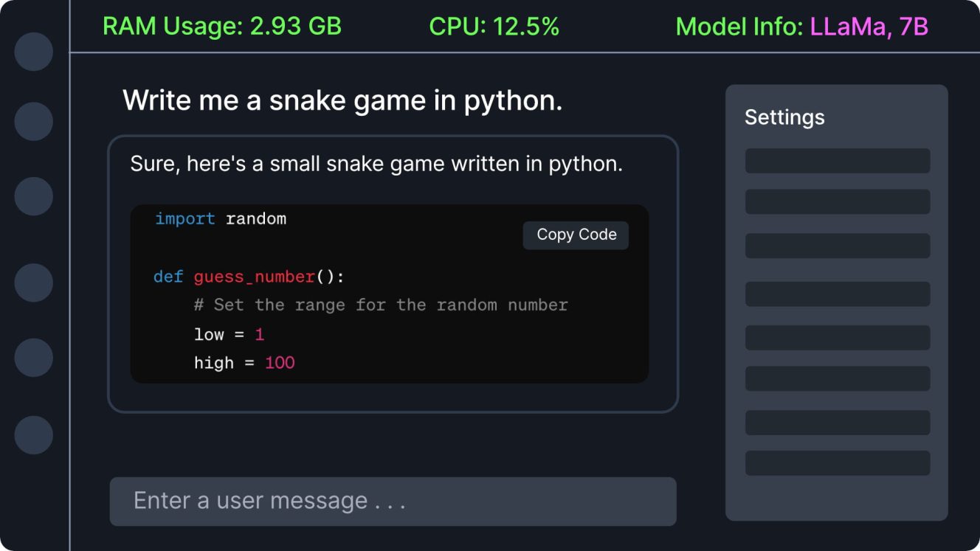The image size is (980, 551).
Task: Click the 'Write me a snake game in python.' message
Action: pos(342,100)
